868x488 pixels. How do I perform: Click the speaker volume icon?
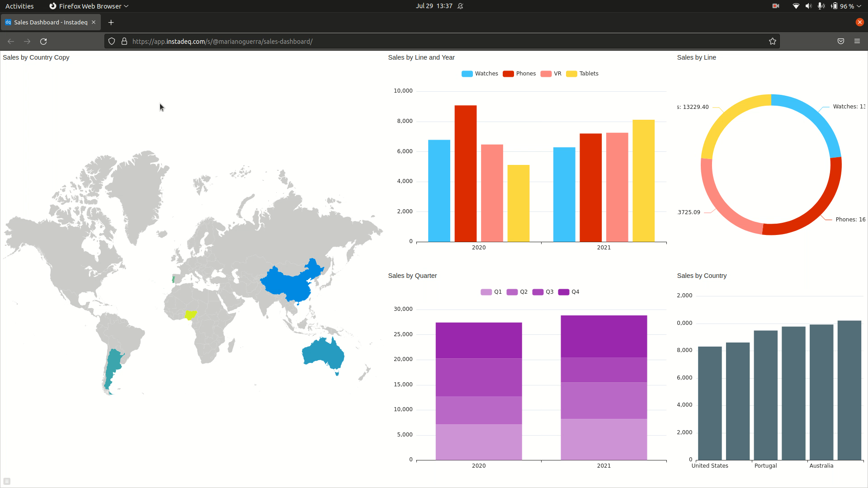pos(808,6)
